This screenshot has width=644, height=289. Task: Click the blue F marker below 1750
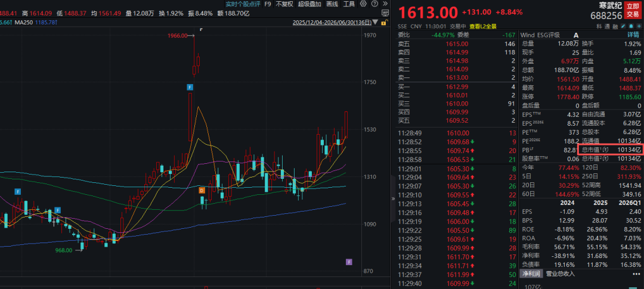190,87
